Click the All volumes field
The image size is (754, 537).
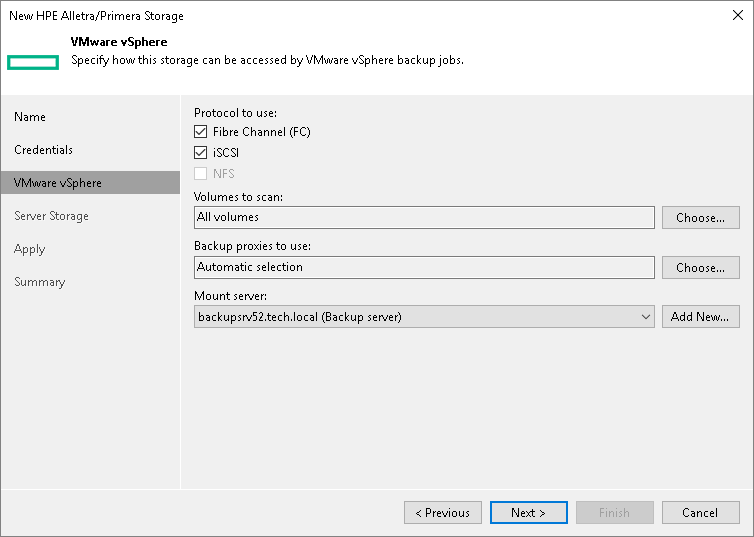[x=424, y=218]
